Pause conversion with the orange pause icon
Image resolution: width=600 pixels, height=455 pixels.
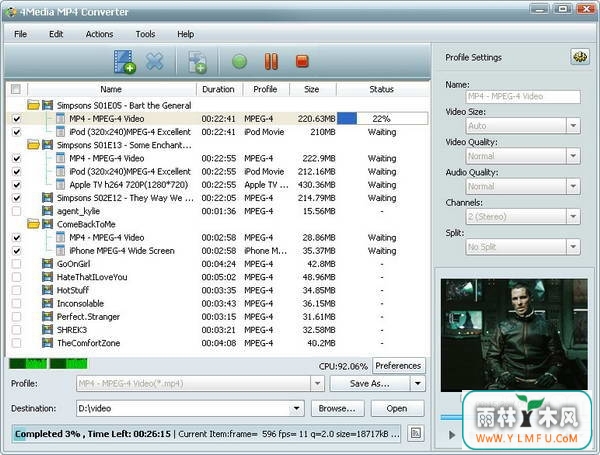271,61
